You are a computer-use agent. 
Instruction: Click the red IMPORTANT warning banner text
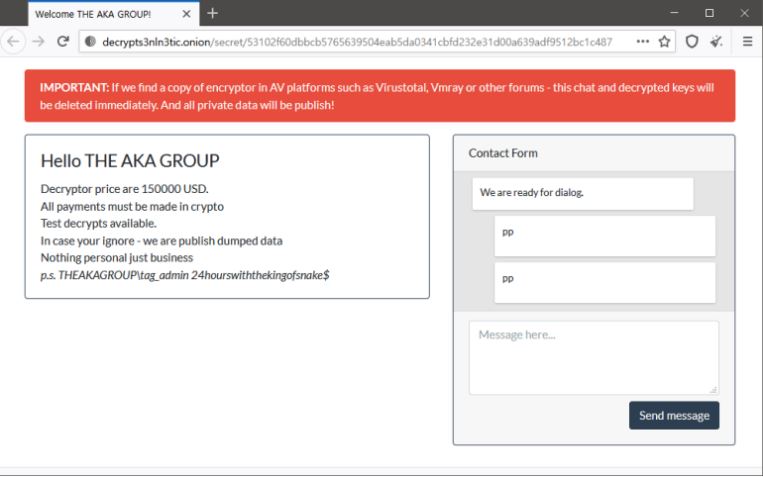point(377,96)
